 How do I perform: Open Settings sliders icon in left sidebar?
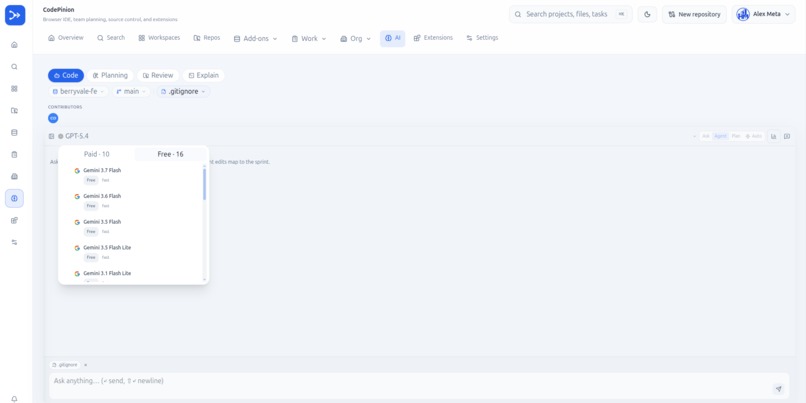click(x=14, y=242)
